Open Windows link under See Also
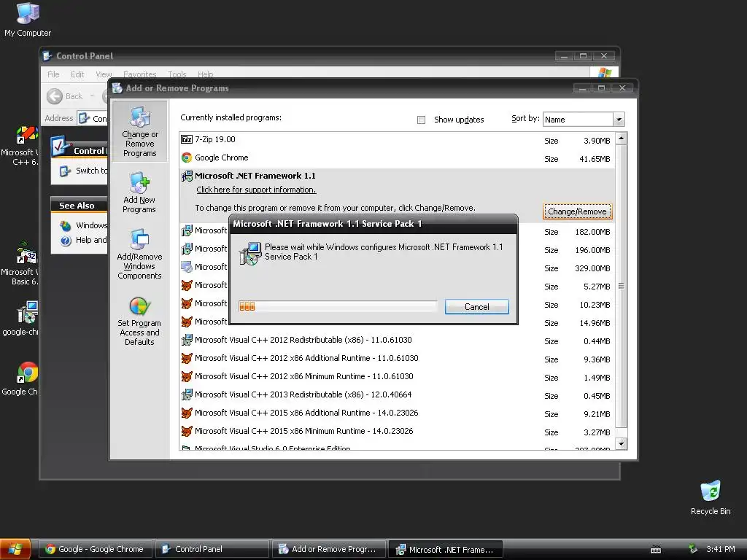The width and height of the screenshot is (747, 560). (x=84, y=225)
